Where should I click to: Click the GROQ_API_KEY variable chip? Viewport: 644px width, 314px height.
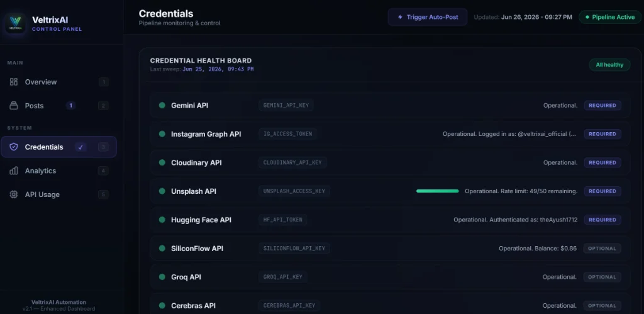282,277
